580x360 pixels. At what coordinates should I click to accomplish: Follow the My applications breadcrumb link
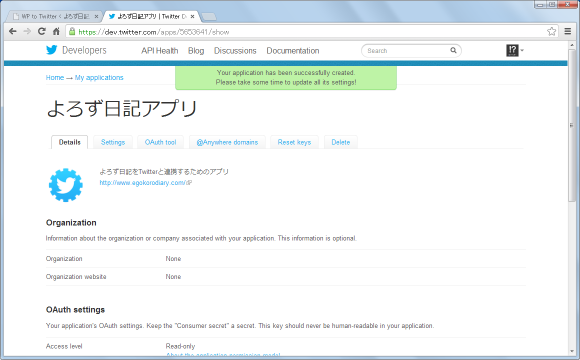click(99, 78)
